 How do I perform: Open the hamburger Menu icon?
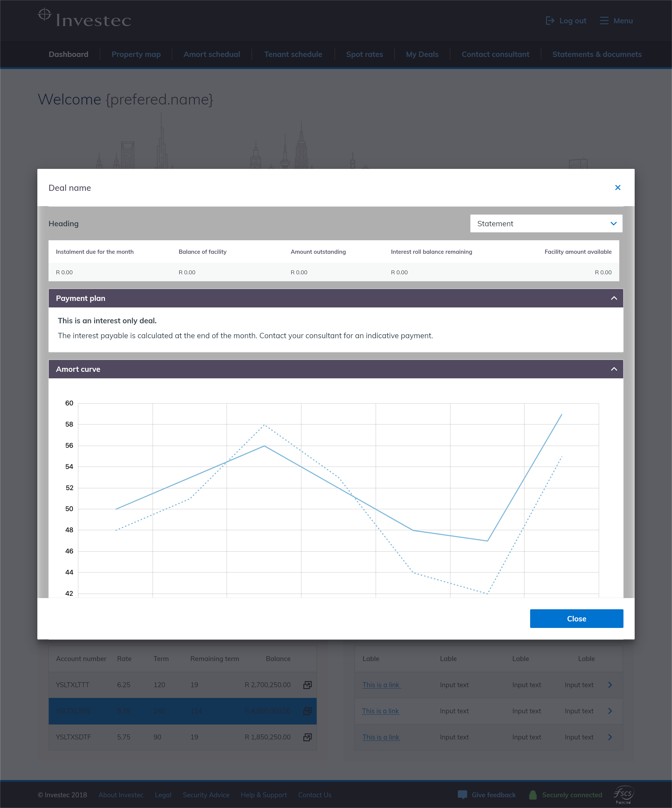(604, 21)
